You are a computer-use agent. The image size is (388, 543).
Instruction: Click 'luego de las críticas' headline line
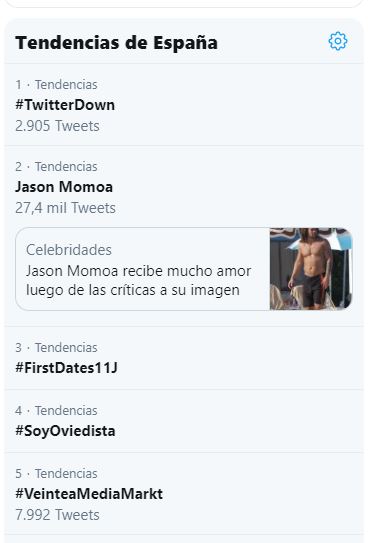tap(91, 290)
